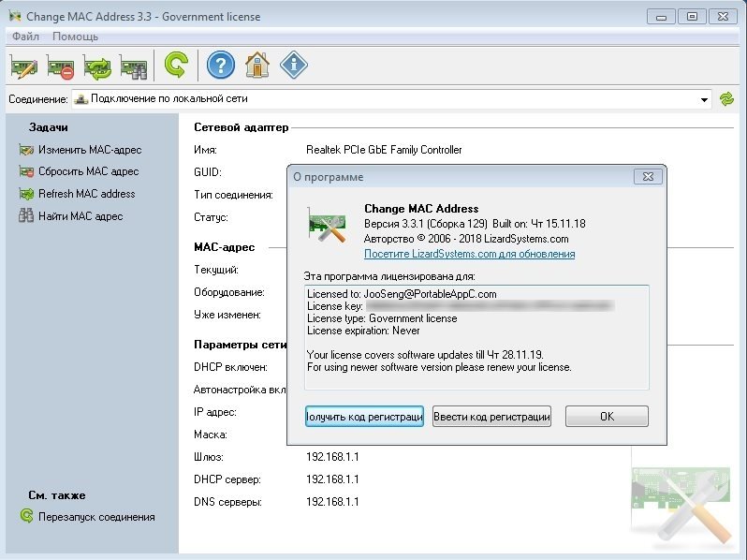The width and height of the screenshot is (747, 560).
Task: Close the О программе dialog
Action: click(648, 177)
